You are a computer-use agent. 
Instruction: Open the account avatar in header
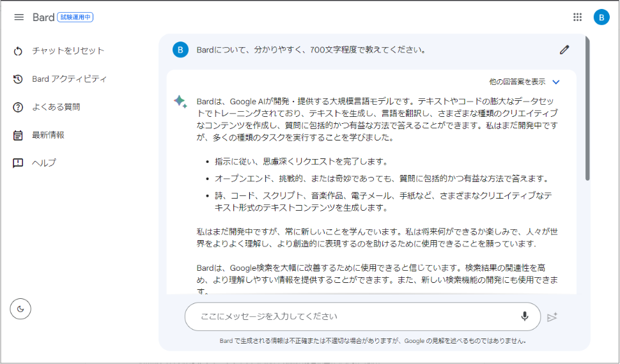[x=601, y=17]
